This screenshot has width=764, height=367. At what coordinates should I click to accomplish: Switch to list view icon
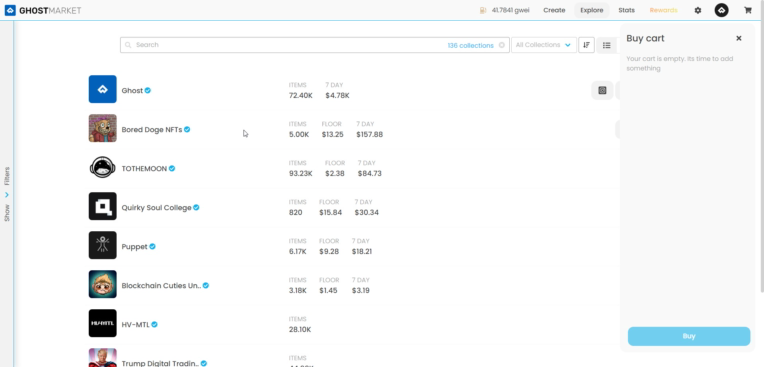tap(607, 45)
